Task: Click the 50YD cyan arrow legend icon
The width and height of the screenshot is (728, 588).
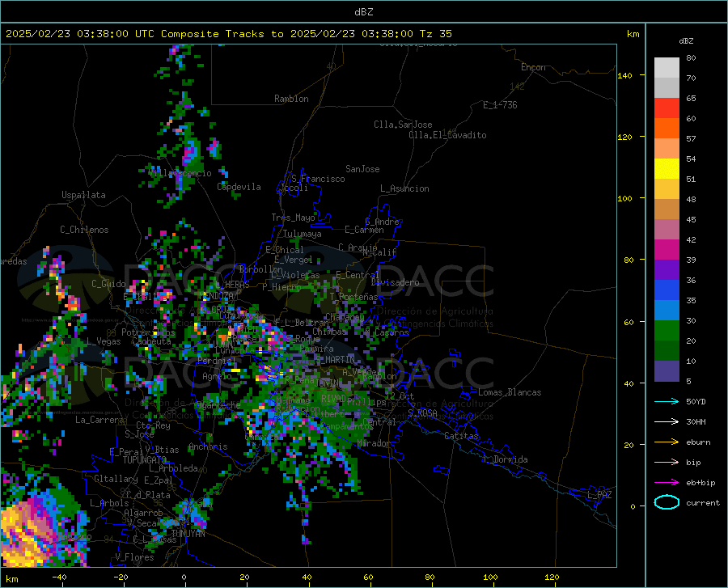Action: (x=667, y=401)
